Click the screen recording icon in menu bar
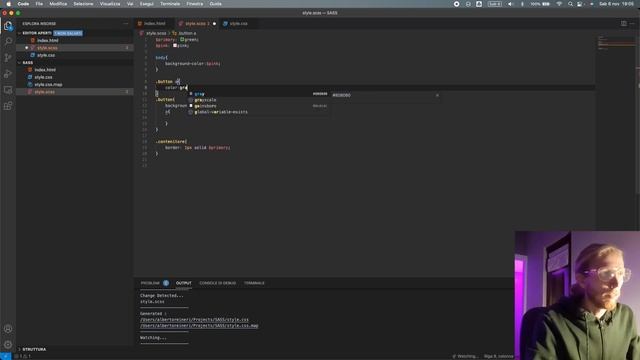Screen dimensions: 640x360 click(x=456, y=4)
